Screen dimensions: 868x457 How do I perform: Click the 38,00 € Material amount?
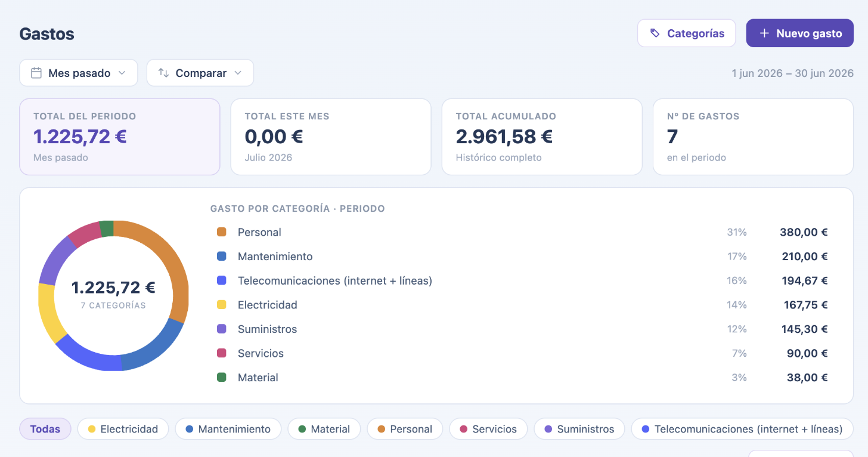tap(807, 378)
